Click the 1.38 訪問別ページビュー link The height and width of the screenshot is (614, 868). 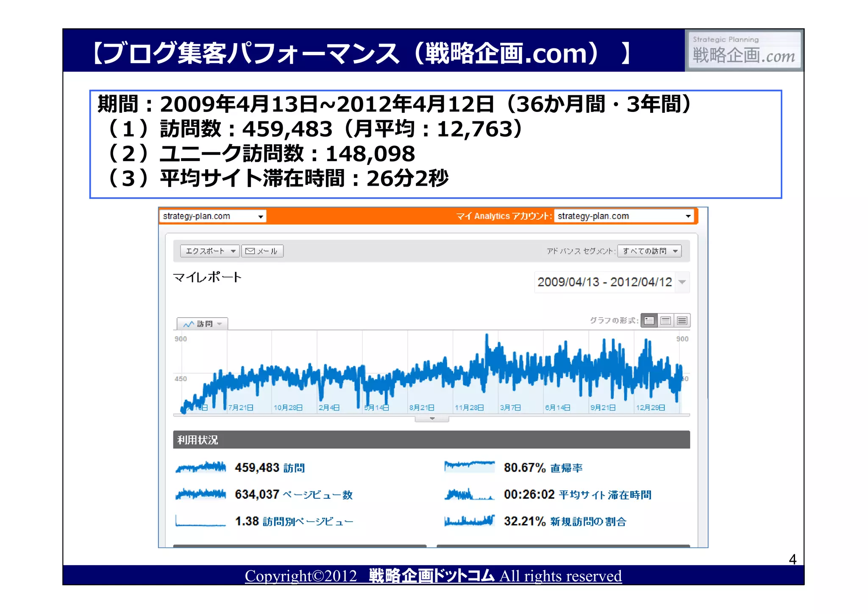[294, 521]
